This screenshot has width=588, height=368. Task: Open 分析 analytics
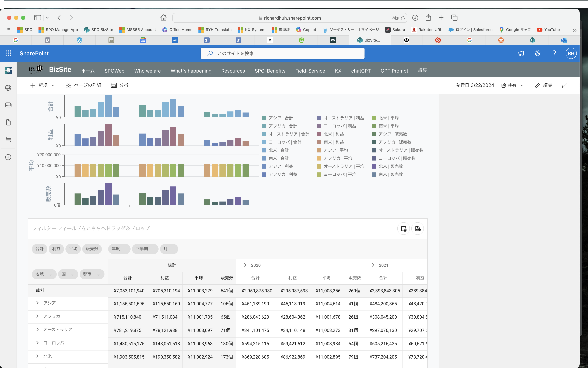click(120, 86)
